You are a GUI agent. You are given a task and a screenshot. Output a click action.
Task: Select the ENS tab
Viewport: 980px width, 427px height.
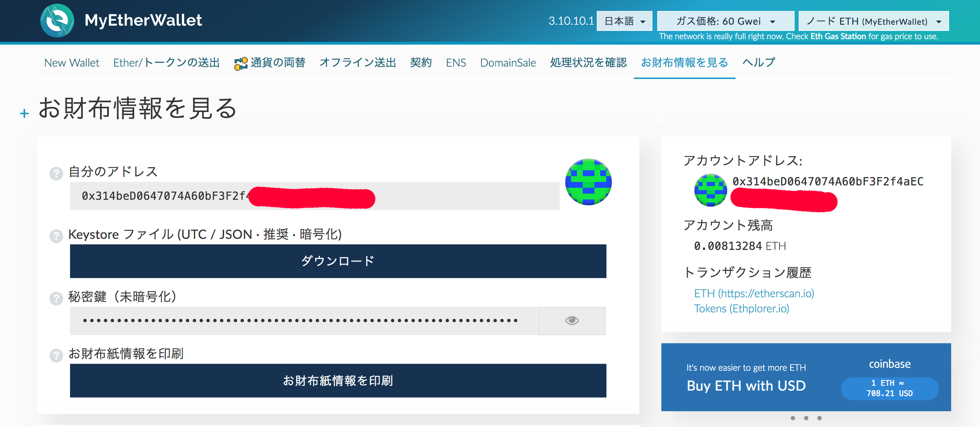point(456,63)
